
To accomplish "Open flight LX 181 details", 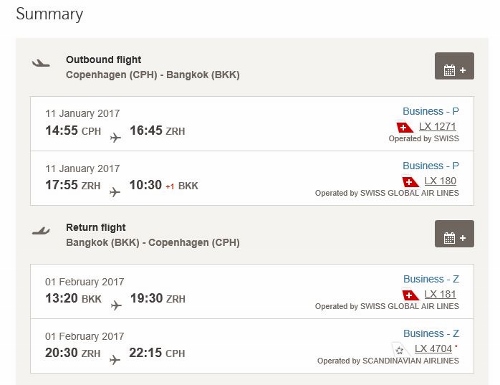I will click(440, 294).
